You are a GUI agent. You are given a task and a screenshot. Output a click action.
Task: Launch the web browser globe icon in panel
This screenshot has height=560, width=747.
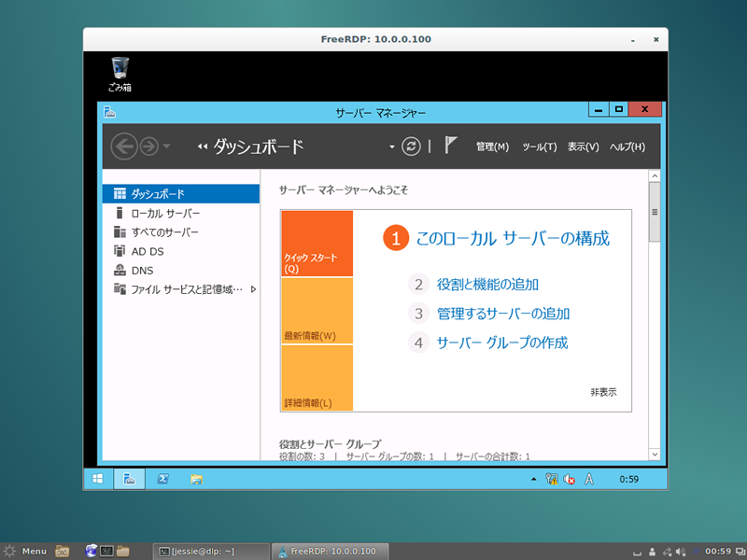pos(91,551)
